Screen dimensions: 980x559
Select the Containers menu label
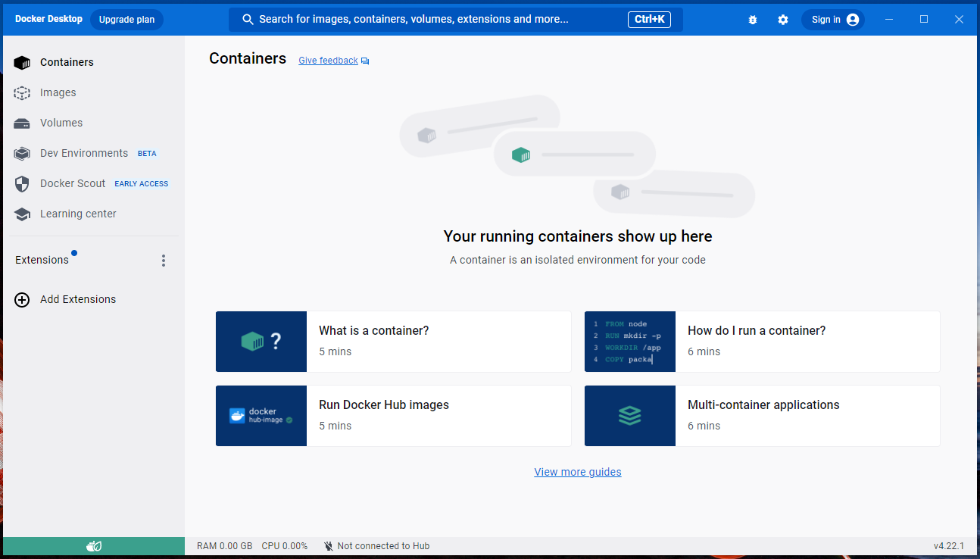point(67,62)
